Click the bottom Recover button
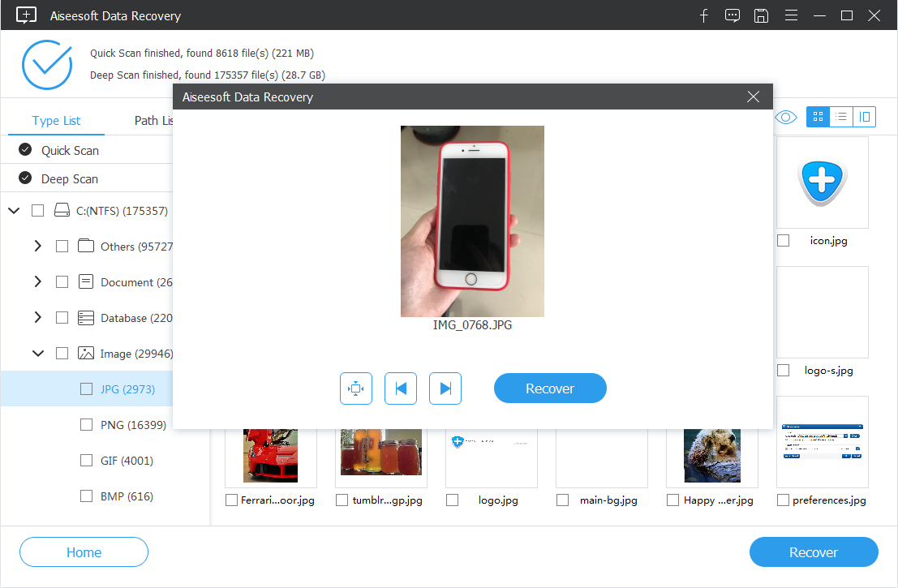Screen dimensions: 898x588 click(x=814, y=552)
